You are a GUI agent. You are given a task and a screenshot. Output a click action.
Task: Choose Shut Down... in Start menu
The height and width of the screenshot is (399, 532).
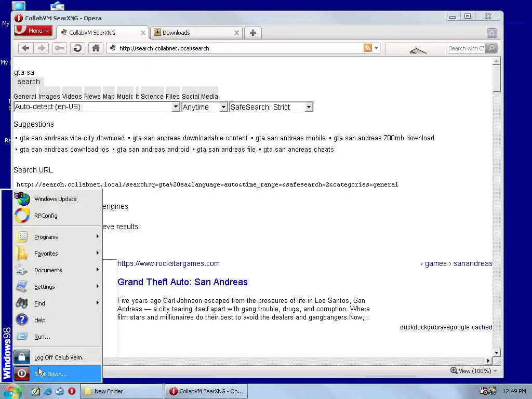[58, 374]
